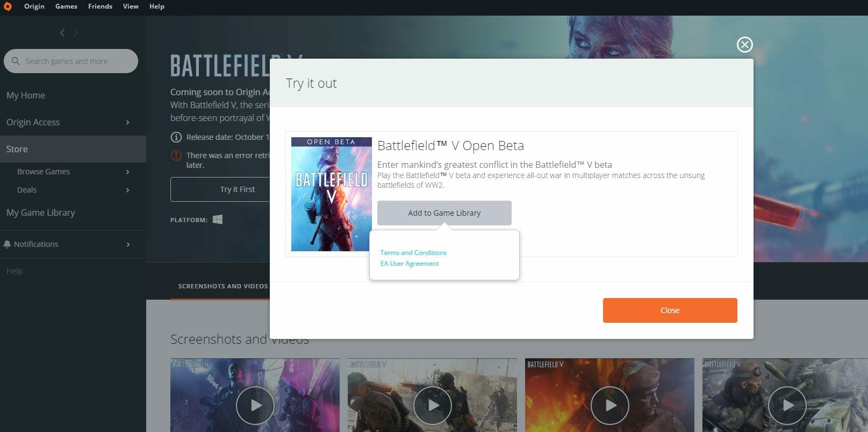Click the Notifications bell icon
This screenshot has width=868, height=432.
pyautogui.click(x=7, y=244)
